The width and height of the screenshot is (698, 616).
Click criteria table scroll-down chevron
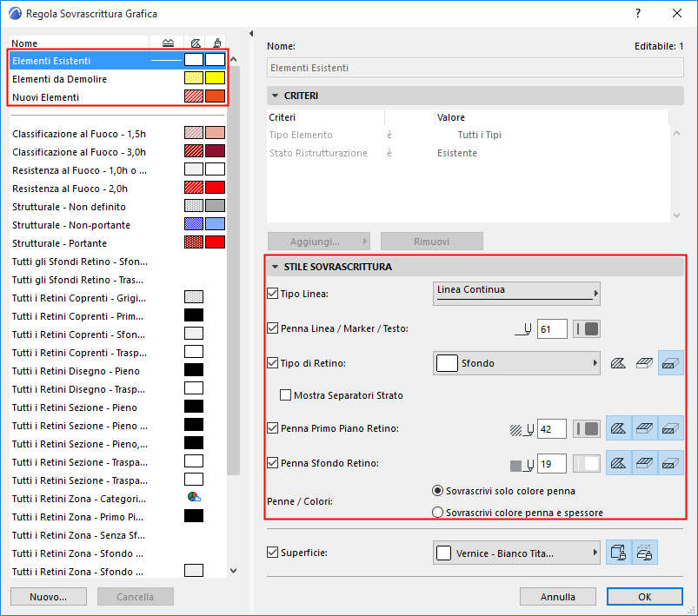point(676,215)
